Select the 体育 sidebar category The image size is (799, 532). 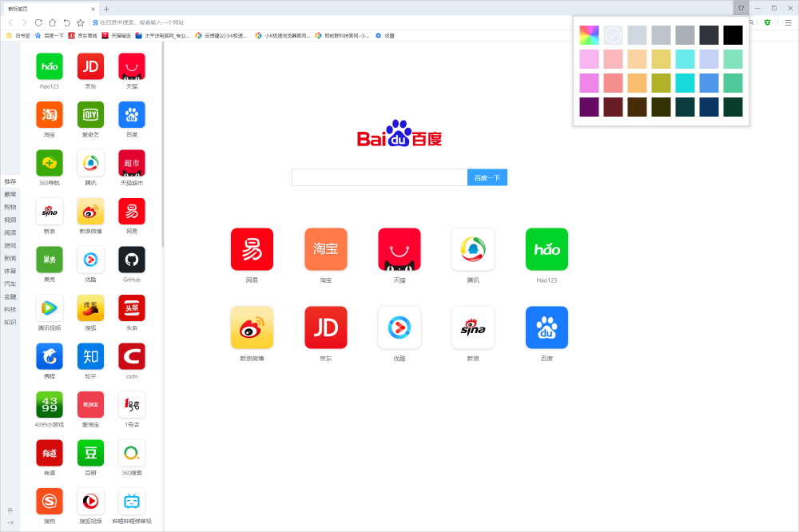[10, 271]
